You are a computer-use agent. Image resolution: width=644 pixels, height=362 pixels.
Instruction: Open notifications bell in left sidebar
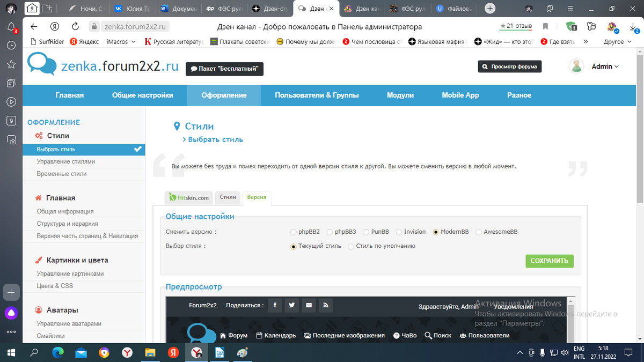[x=11, y=27]
